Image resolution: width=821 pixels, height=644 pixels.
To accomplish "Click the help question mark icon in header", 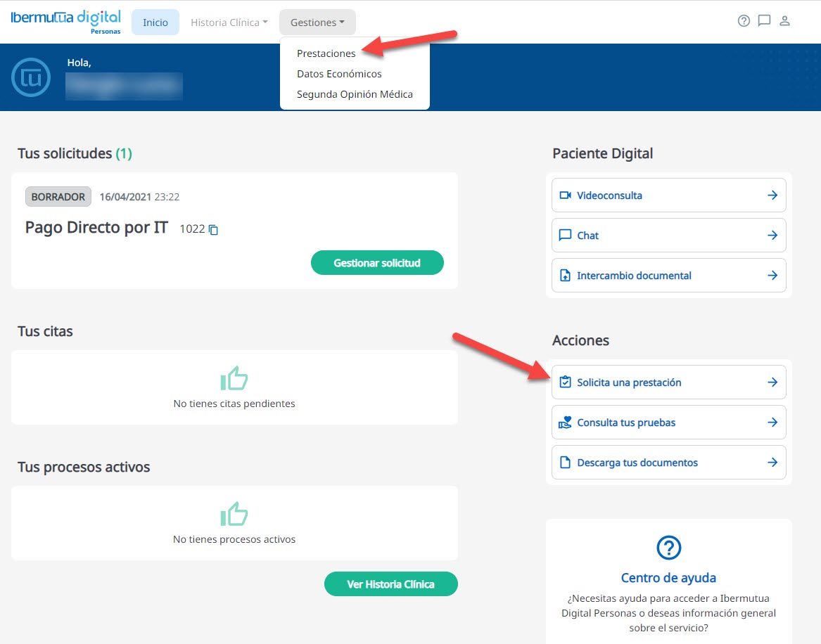I will (744, 21).
